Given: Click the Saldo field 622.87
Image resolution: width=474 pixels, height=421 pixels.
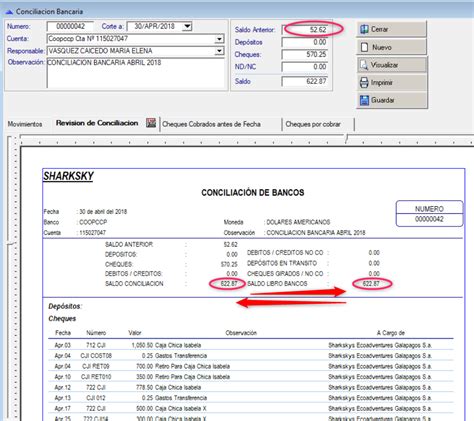Looking at the screenshot, I should pyautogui.click(x=305, y=81).
